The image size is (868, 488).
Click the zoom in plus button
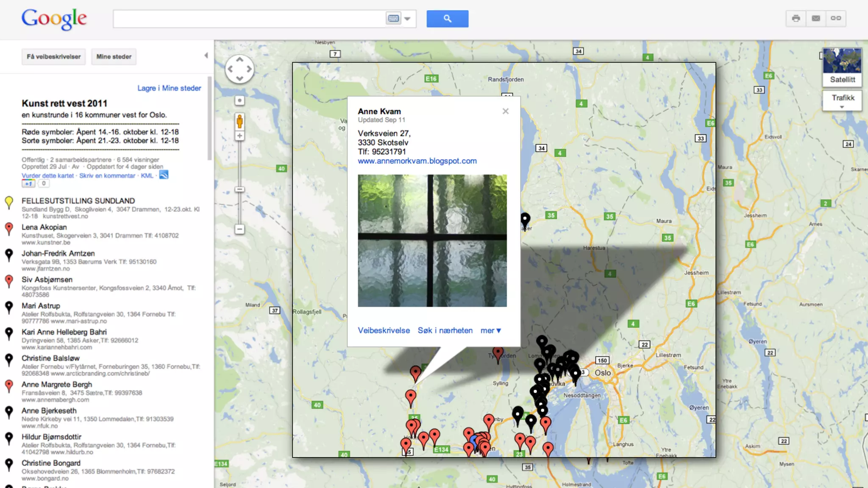239,136
